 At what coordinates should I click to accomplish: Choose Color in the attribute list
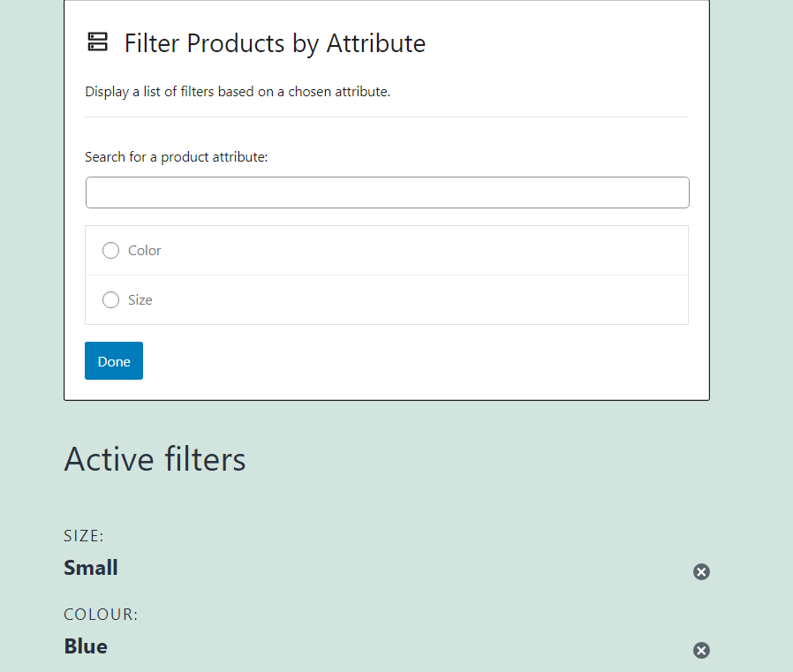pyautogui.click(x=145, y=250)
